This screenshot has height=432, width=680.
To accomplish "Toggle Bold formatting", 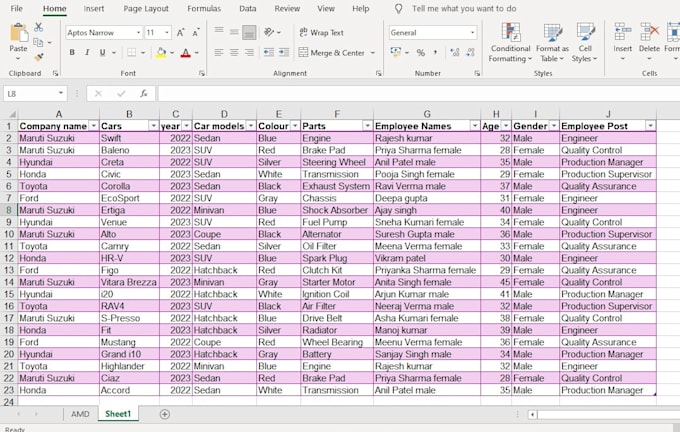I will [72, 52].
